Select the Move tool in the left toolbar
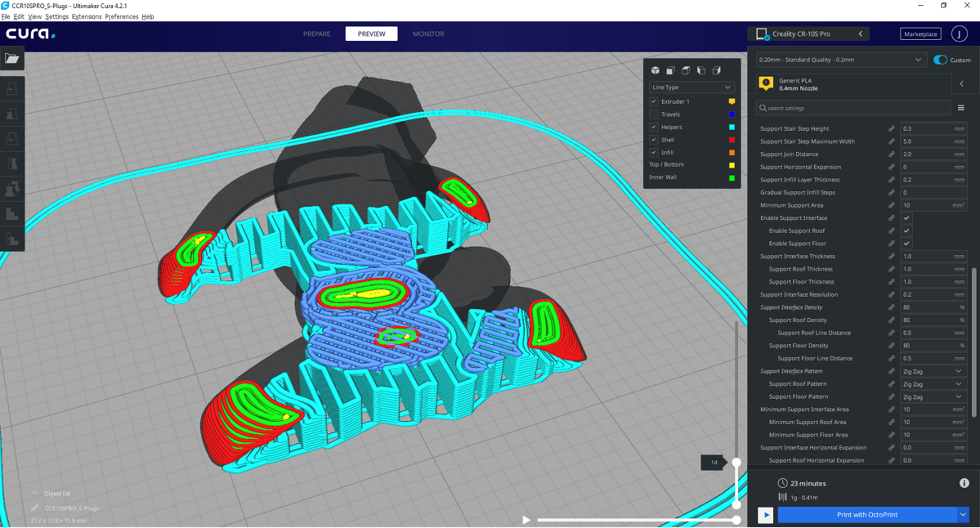 point(12,89)
